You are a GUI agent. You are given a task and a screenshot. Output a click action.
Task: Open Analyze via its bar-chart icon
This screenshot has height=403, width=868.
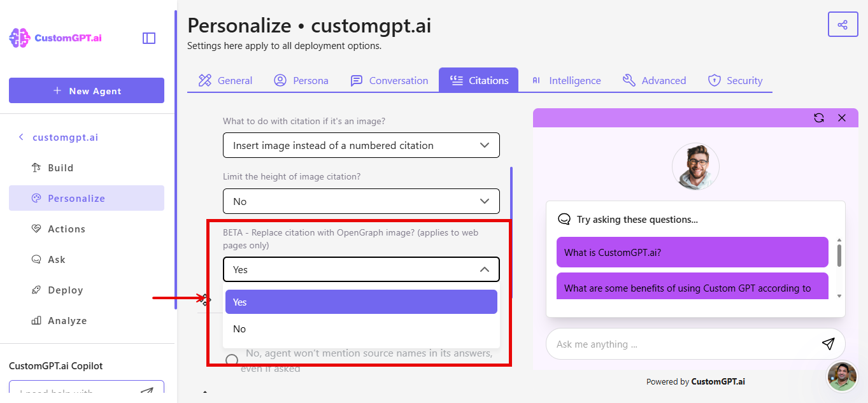coord(38,320)
